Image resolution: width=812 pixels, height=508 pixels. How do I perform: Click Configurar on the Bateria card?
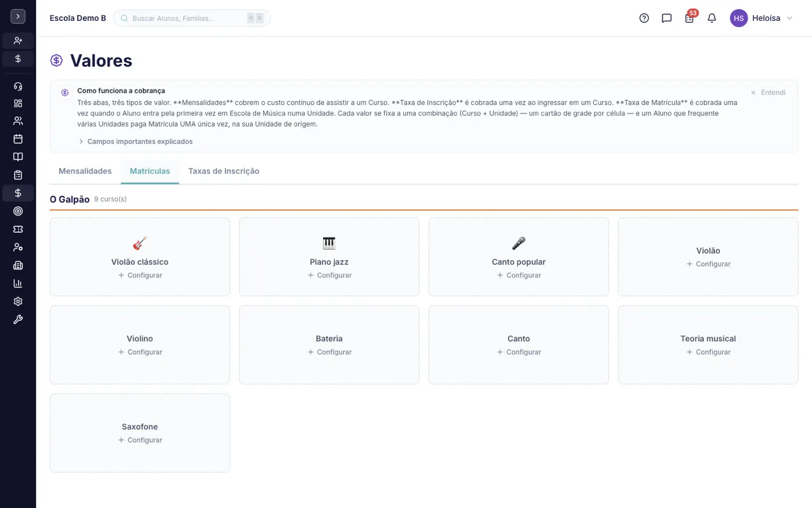(329, 352)
